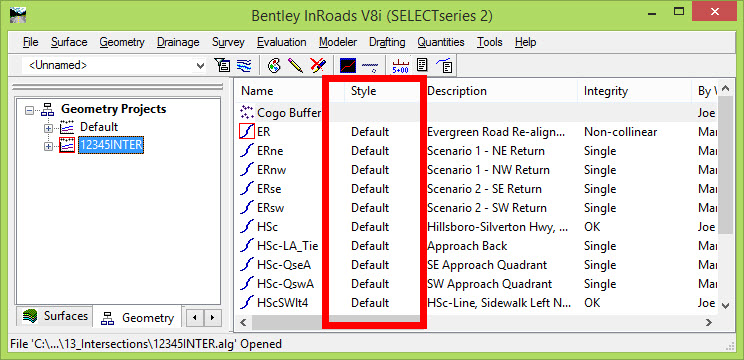Select 'Scenario 1 - NE Return' description
The height and width of the screenshot is (360, 744).
[486, 151]
